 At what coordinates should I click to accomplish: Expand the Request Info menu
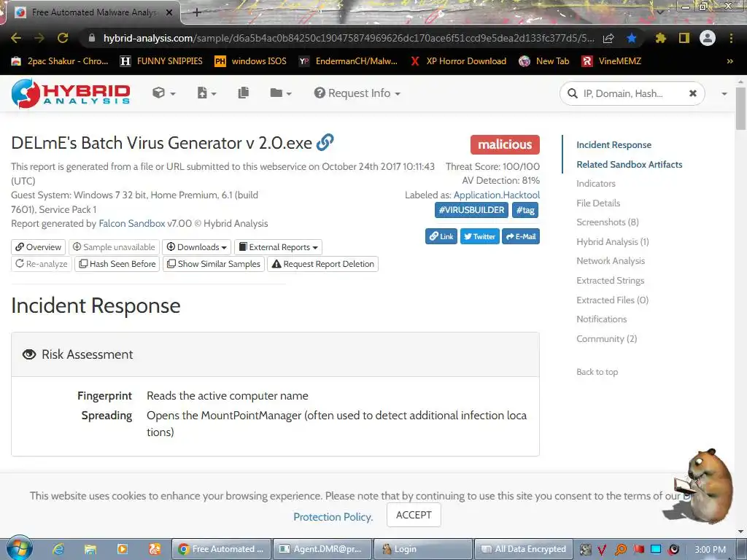[x=357, y=93]
